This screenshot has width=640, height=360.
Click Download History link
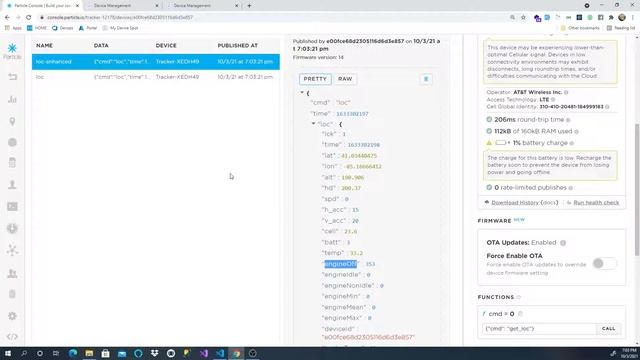tap(515, 203)
